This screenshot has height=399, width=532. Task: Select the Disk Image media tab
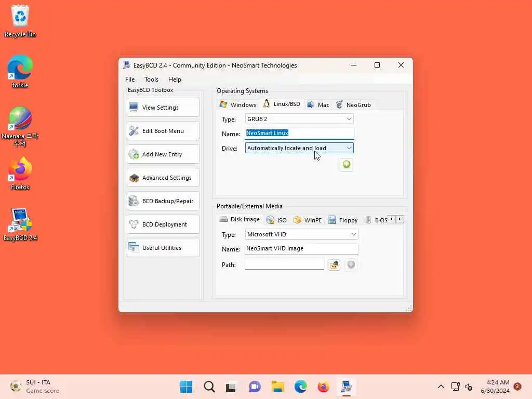click(240, 220)
